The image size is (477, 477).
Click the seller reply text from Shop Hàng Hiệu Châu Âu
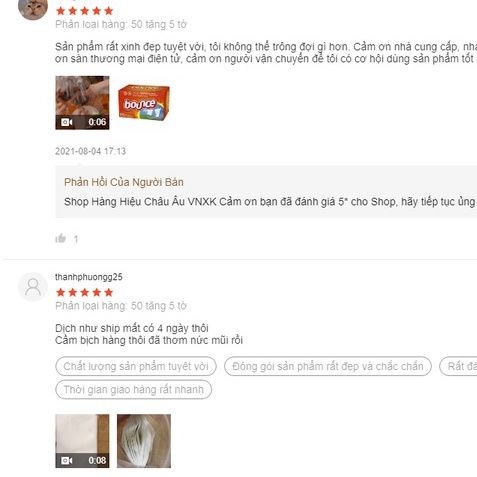pyautogui.click(x=270, y=202)
